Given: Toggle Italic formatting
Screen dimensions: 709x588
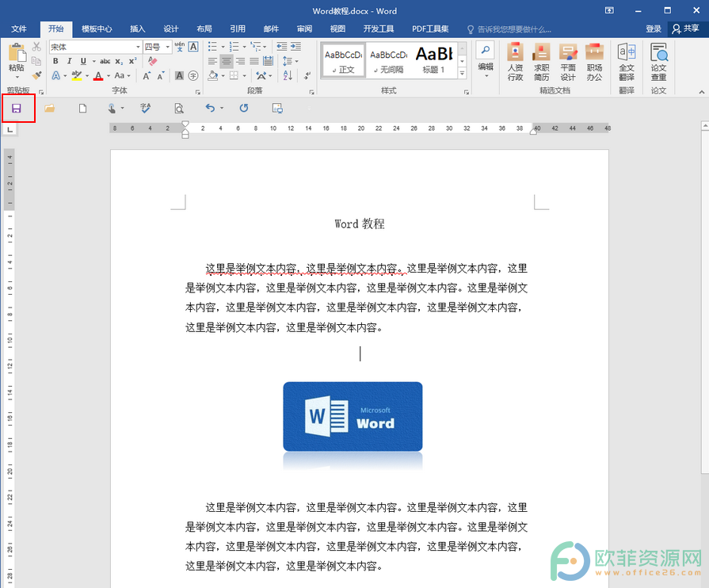Looking at the screenshot, I should [69, 61].
